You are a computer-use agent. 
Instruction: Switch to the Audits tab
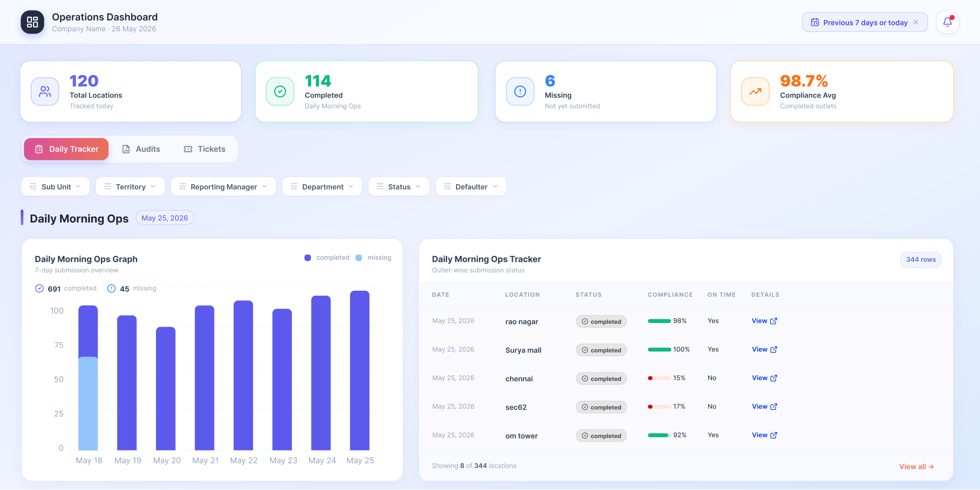click(x=141, y=149)
